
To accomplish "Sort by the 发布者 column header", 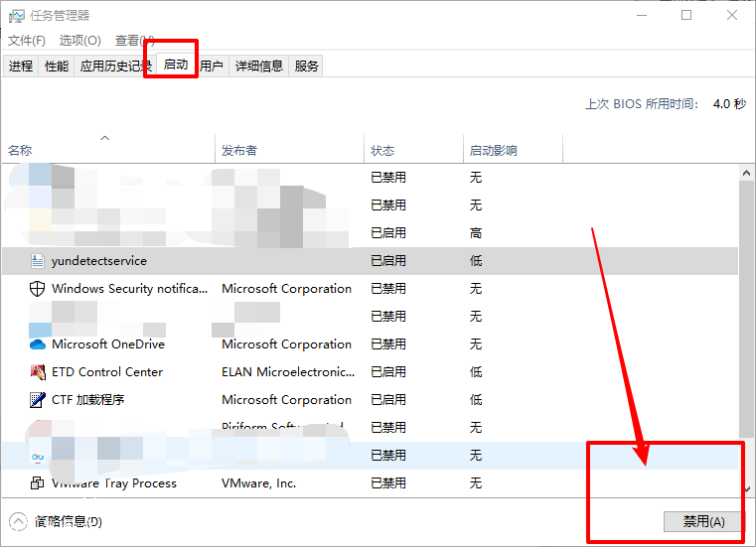I will tap(289, 150).
